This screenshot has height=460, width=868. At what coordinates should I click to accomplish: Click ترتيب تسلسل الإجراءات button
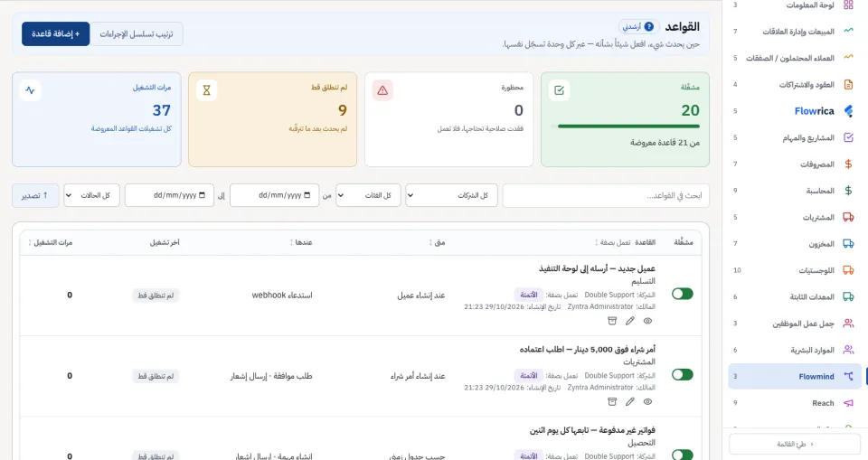(137, 33)
